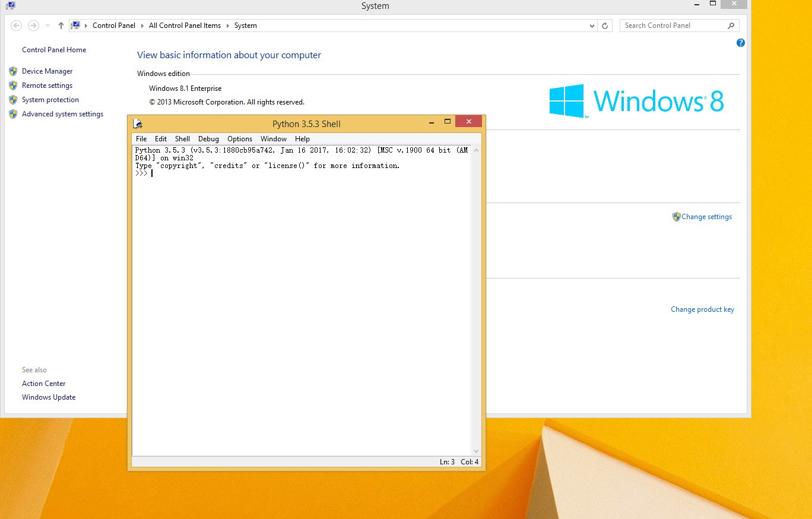Click 'View basic information about your computer' heading
Image resolution: width=812 pixels, height=519 pixels.
tap(229, 55)
